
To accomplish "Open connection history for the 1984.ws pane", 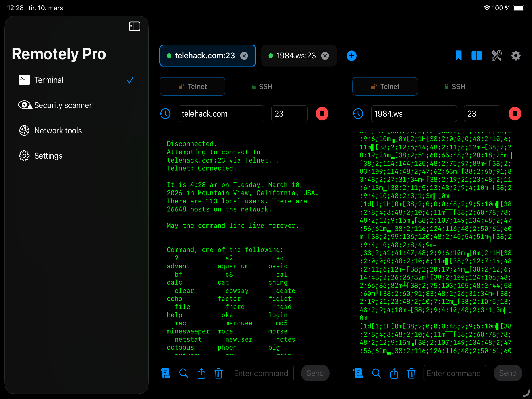I will [358, 113].
